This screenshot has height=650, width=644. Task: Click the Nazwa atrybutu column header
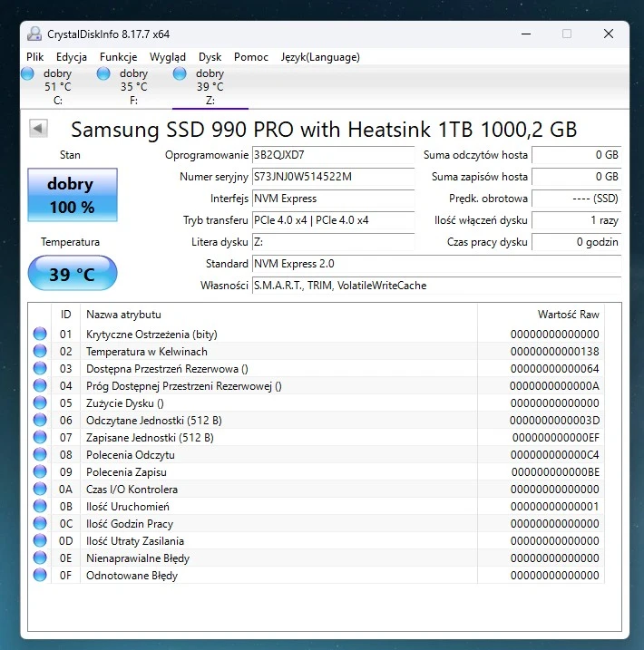[123, 315]
